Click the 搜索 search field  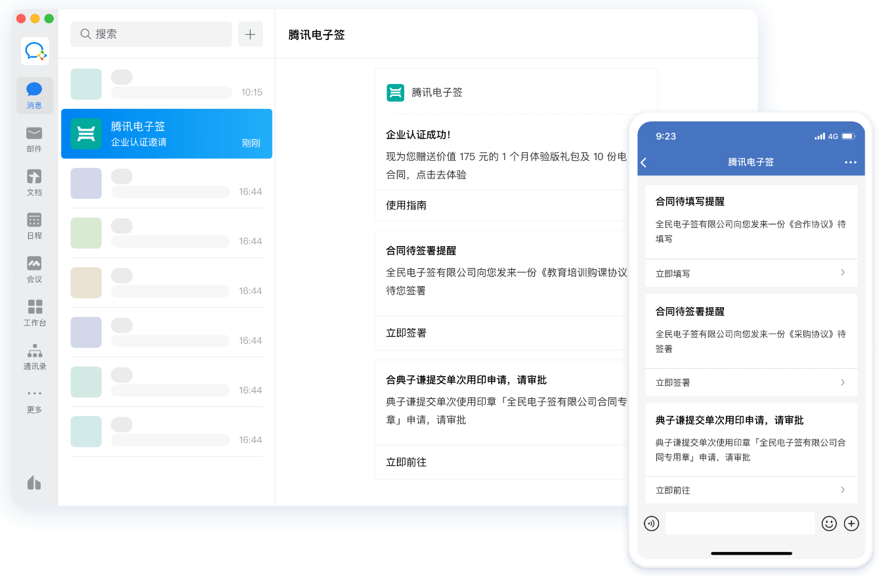(x=151, y=34)
